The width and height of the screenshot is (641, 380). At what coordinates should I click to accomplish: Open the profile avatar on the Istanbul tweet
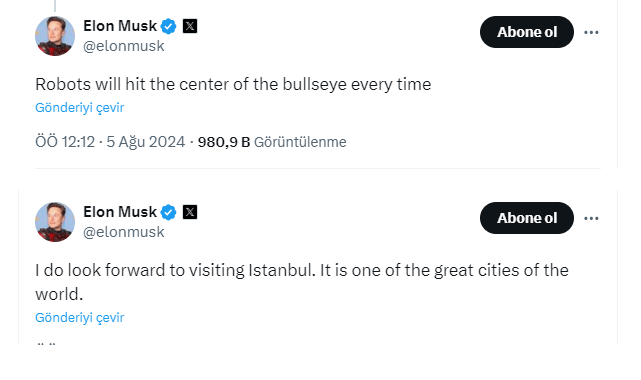(x=55, y=222)
